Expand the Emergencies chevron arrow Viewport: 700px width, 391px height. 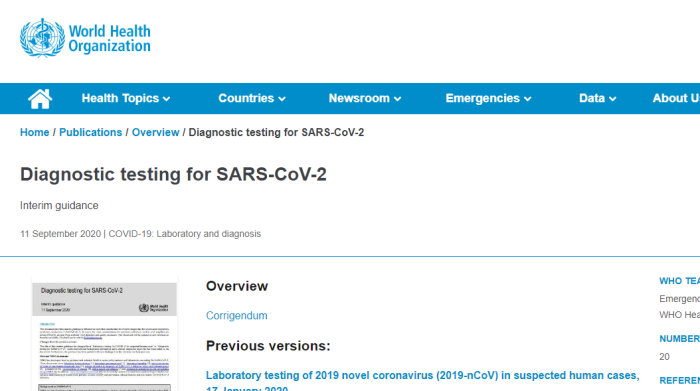click(x=528, y=99)
